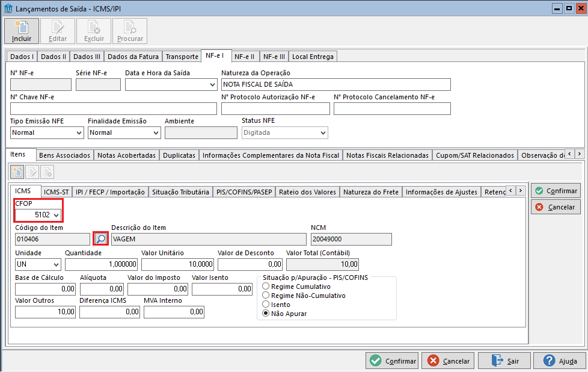Click the Procurar toolbar icon
The image size is (588, 372).
(x=130, y=31)
